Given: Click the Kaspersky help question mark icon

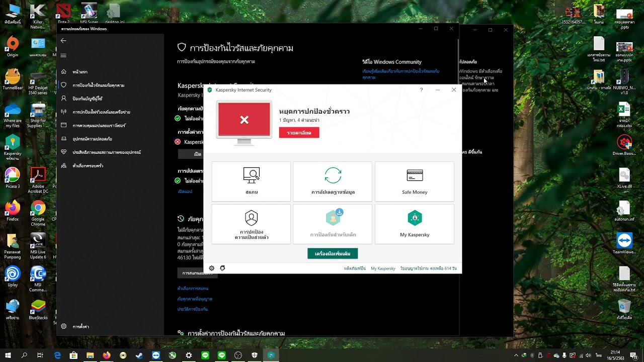Looking at the screenshot, I should pos(421,90).
